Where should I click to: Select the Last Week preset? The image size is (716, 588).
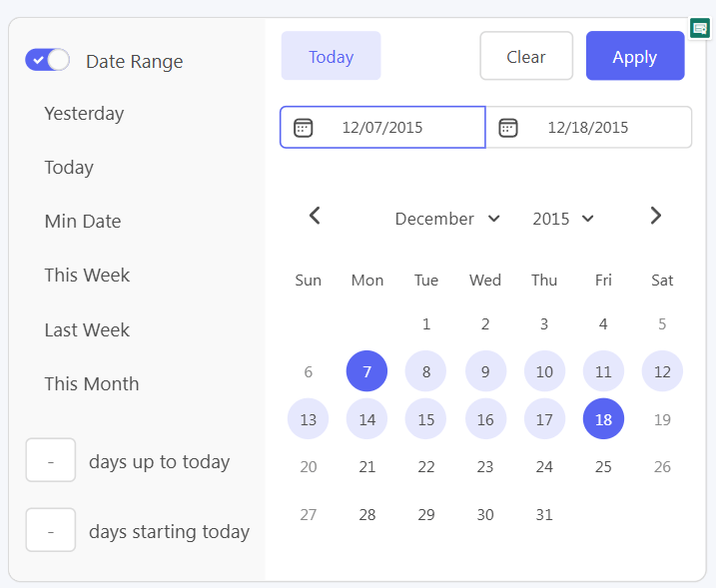coord(87,329)
